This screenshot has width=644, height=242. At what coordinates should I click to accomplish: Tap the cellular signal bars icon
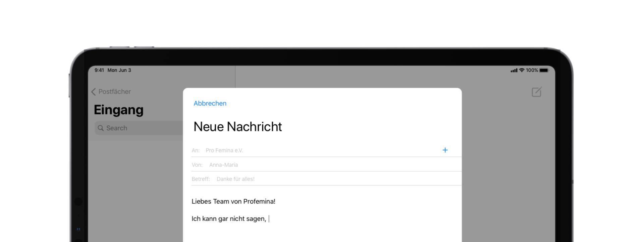[x=514, y=71]
